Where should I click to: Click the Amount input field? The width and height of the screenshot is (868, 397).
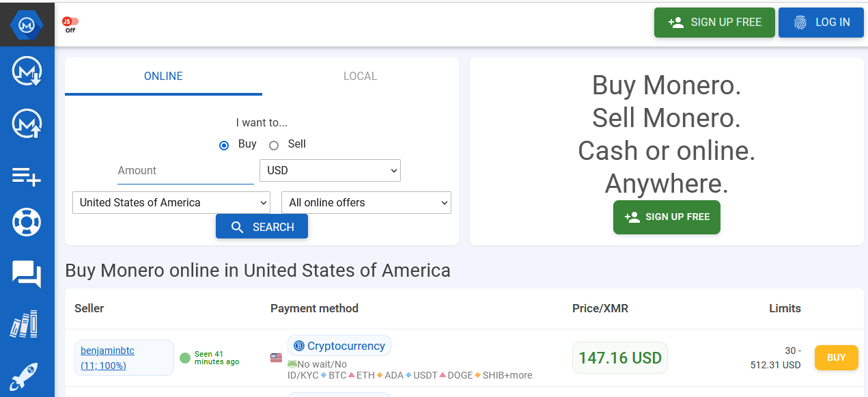pyautogui.click(x=184, y=170)
